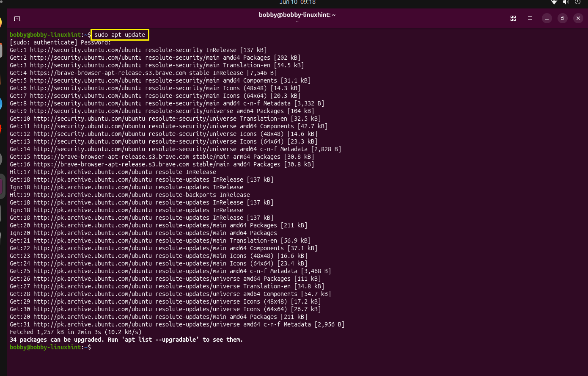Click the Get:10 universe Translation-en [32.5 kB] line
This screenshot has width=588, height=376.
165,119
